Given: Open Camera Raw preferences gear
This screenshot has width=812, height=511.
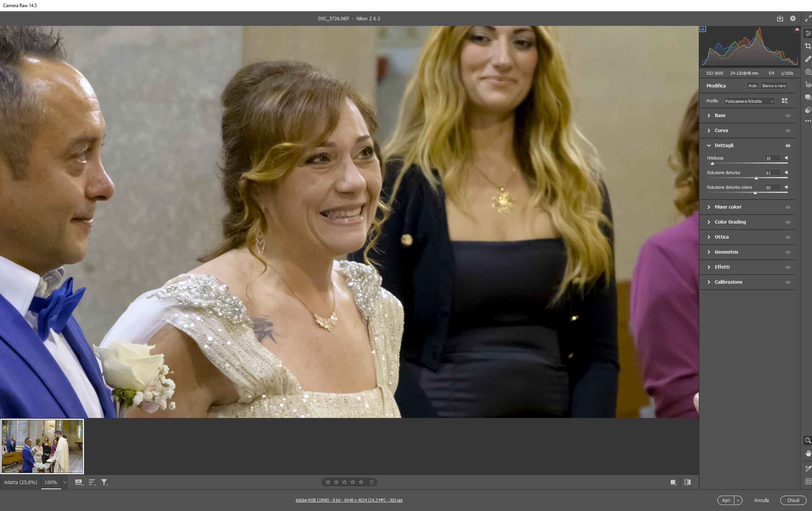Looking at the screenshot, I should click(793, 18).
